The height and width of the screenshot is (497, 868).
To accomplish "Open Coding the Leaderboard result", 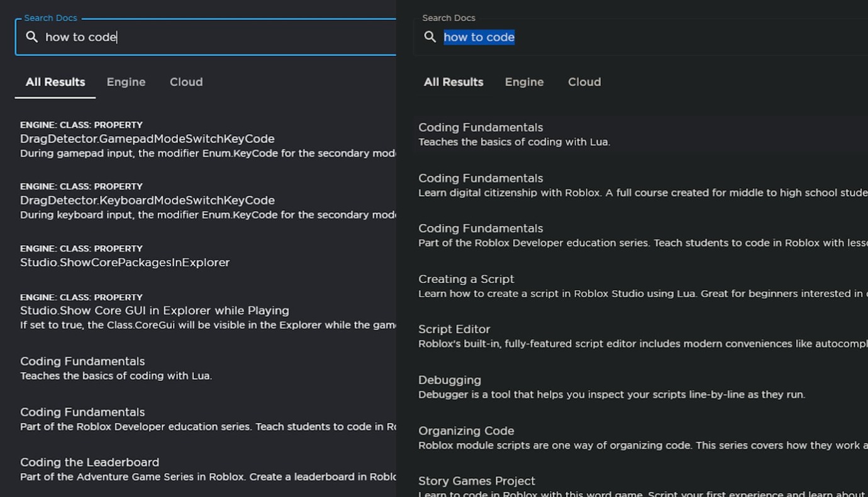I will (89, 462).
